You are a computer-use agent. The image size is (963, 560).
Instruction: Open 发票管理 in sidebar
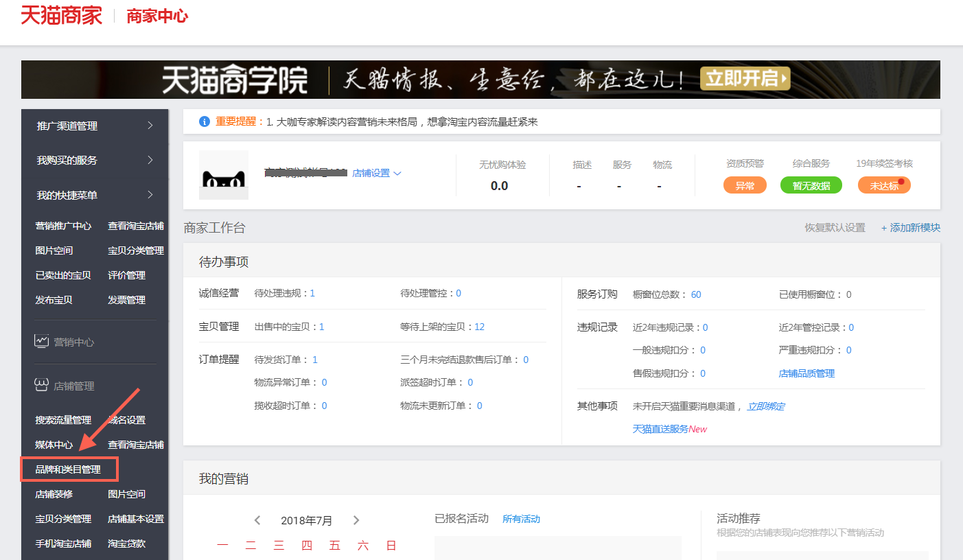point(127,300)
